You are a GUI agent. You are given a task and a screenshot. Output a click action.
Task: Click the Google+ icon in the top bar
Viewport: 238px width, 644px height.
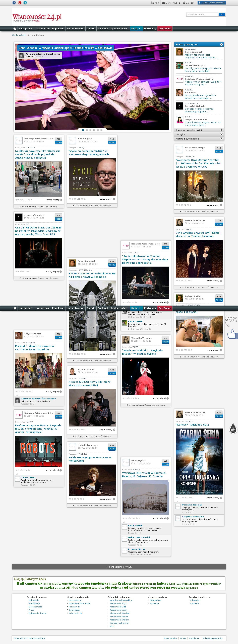(x=20, y=3)
